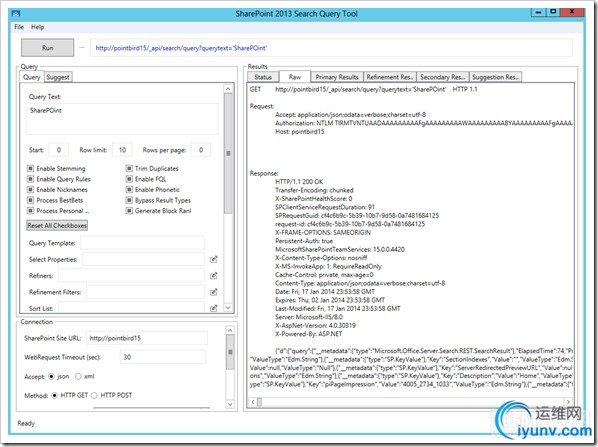The width and height of the screenshot is (598, 447).
Task: Open the Refiners editor icon
Action: point(214,275)
